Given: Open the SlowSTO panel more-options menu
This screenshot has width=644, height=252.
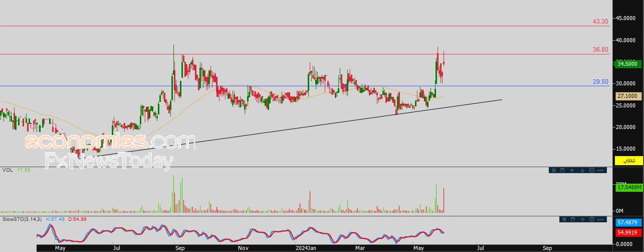Looking at the screenshot, I should [601, 219].
